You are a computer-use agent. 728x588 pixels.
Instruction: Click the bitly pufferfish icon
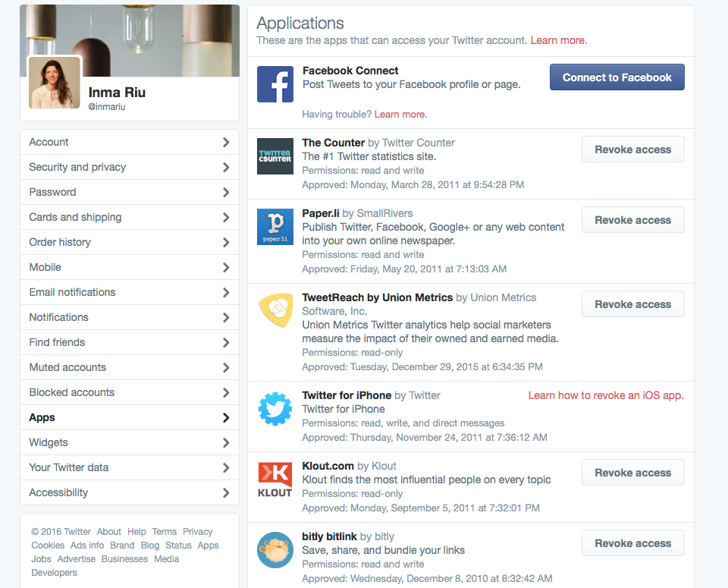pos(275,550)
